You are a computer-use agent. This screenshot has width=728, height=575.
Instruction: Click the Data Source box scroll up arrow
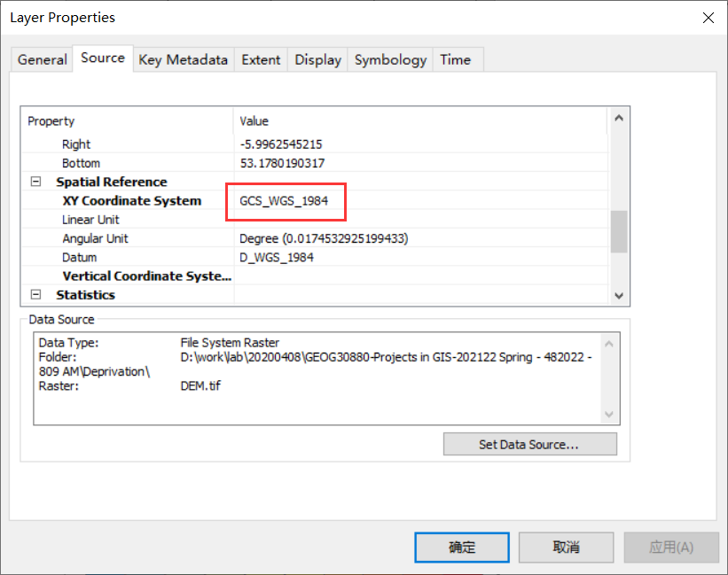click(x=609, y=344)
